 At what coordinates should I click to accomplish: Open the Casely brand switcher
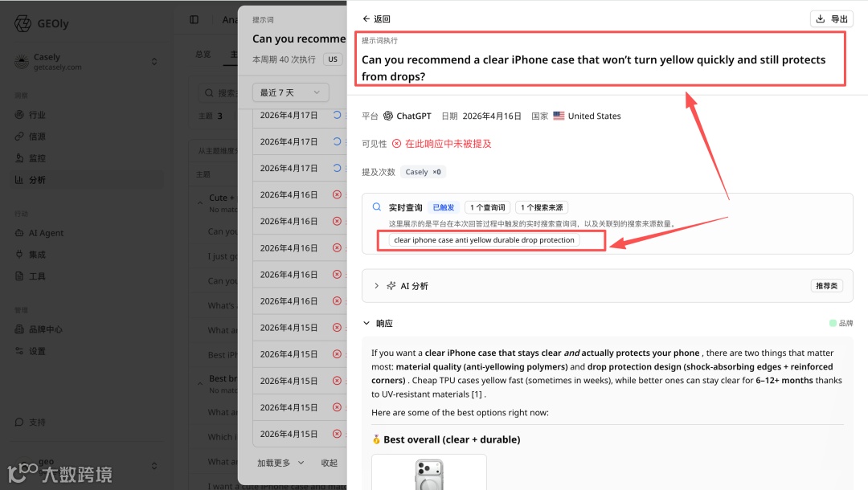tap(86, 61)
